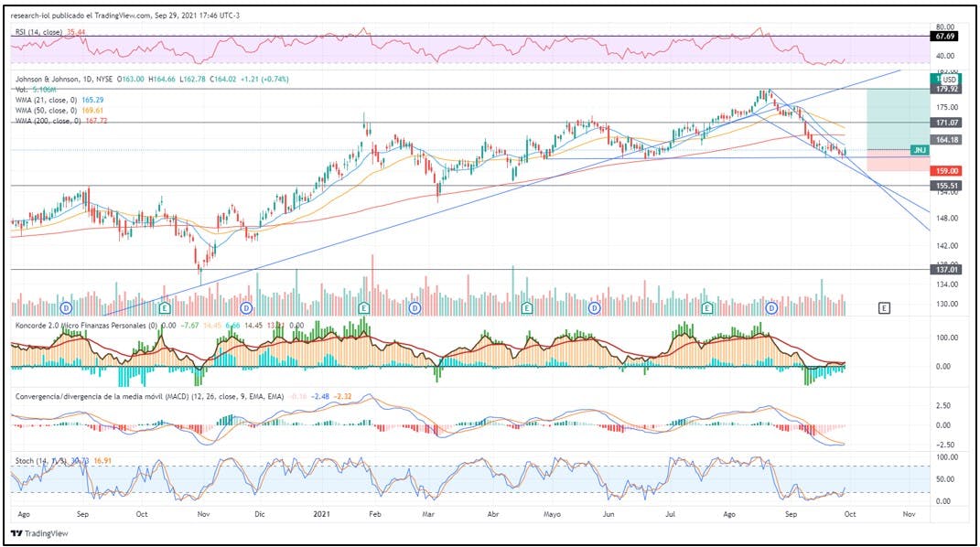Image resolution: width=980 pixels, height=547 pixels.
Task: Click the dividend D marker in late August 2020
Action: tap(66, 308)
